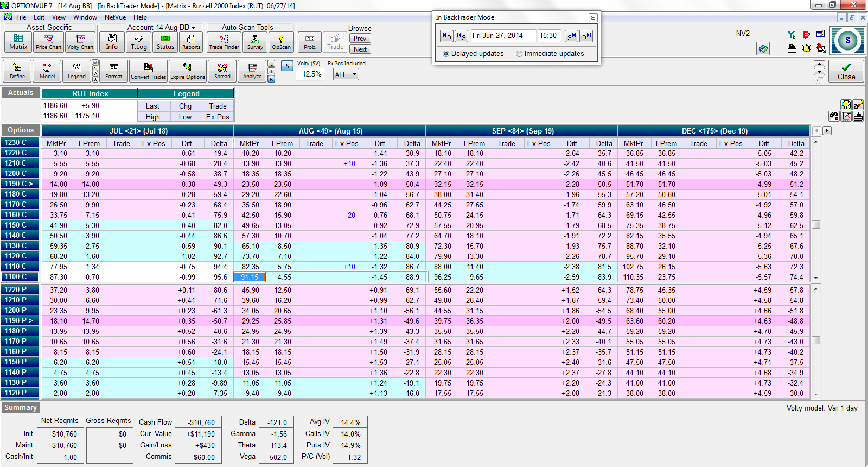
Task: Open the Help menu
Action: 140,17
